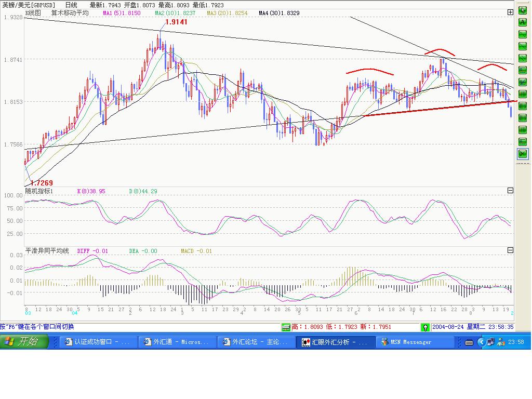Select the text annotation 'A' tool
The image size is (532, 399).
click(523, 22)
